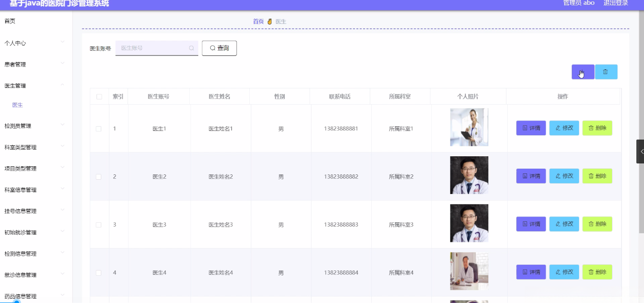Click the 个人照片 column header

(x=468, y=97)
